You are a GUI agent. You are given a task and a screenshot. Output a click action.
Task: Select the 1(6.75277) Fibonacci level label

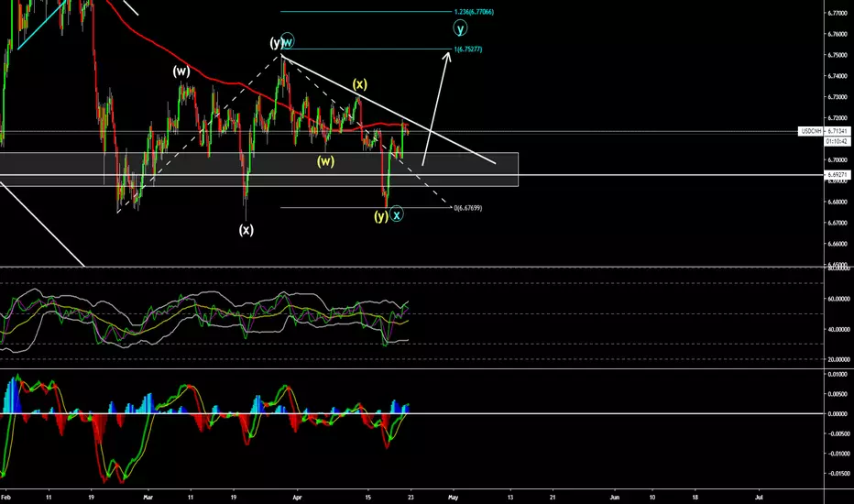tap(468, 49)
